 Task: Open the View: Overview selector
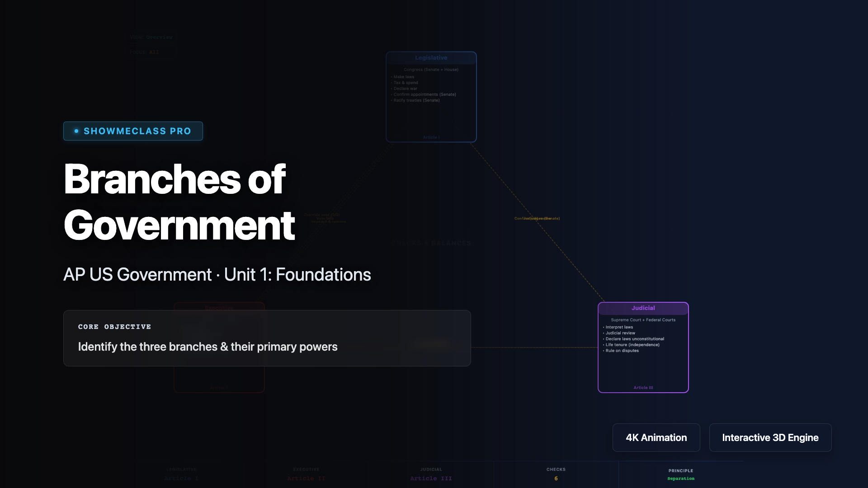click(x=151, y=37)
